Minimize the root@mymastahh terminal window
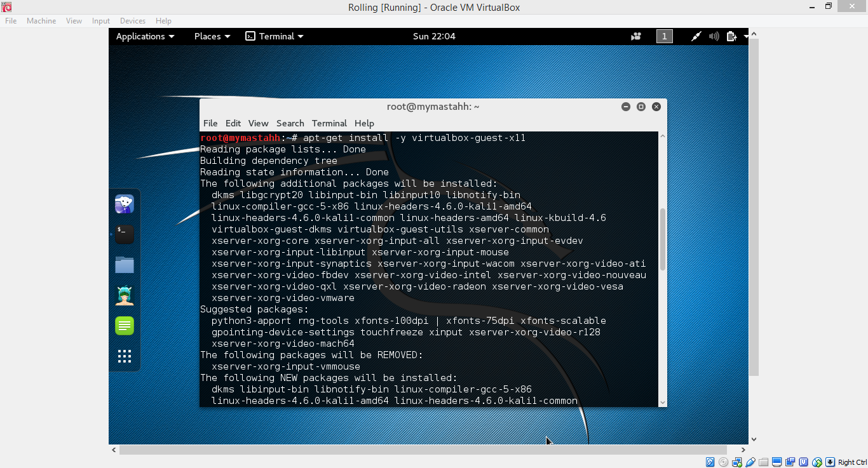 point(626,107)
